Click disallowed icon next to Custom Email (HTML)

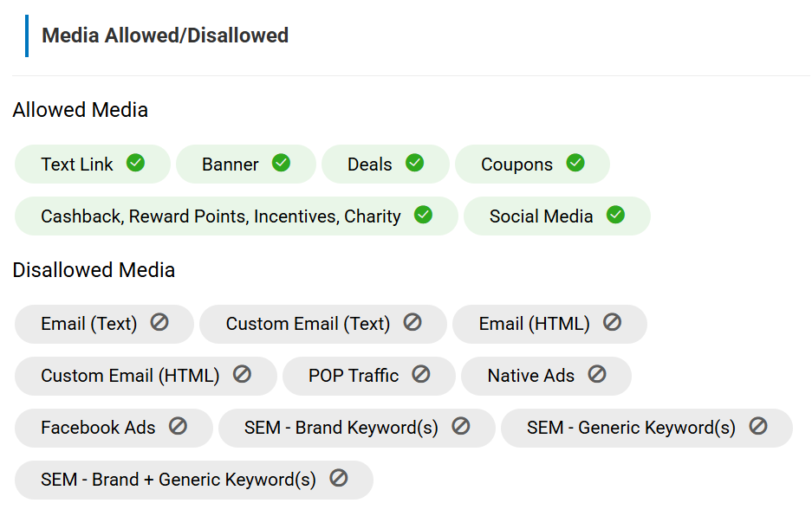pyautogui.click(x=243, y=374)
